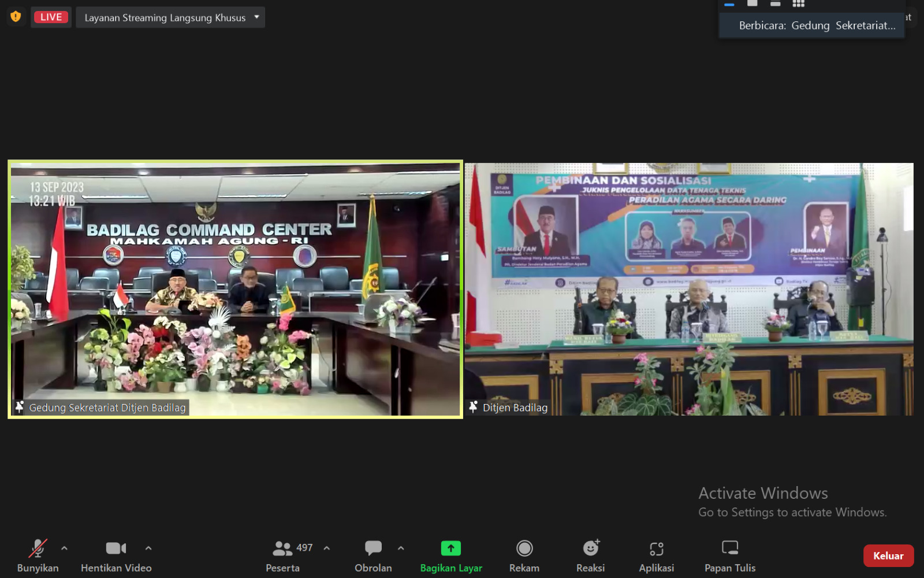Start sharing with Bagikan Layar
Screen dimensions: 924x578
[451, 555]
